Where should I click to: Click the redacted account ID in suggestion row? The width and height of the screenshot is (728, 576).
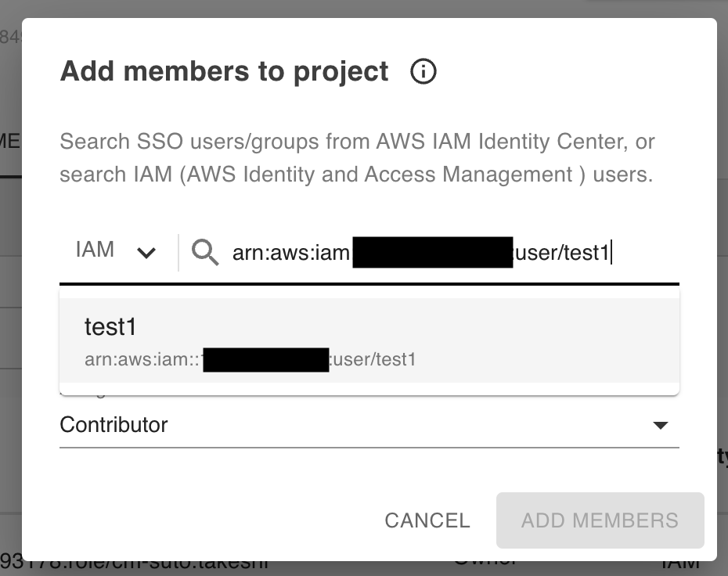coord(265,360)
